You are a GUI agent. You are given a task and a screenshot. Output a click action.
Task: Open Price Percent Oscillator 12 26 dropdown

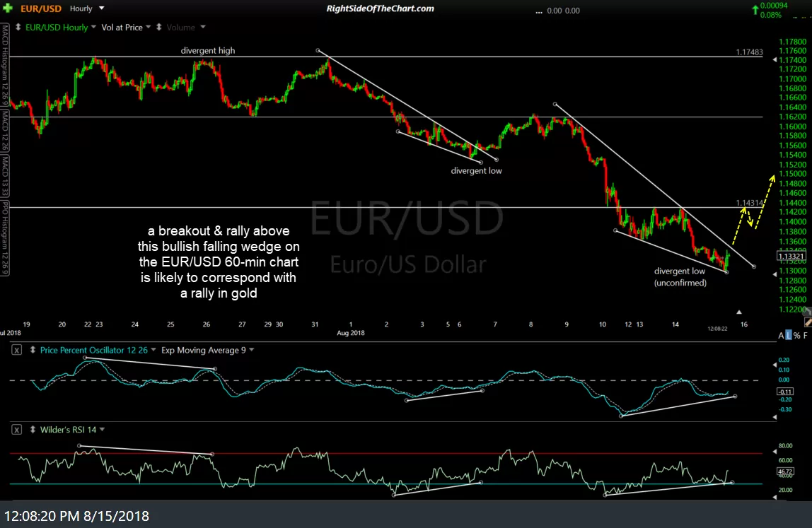(153, 350)
